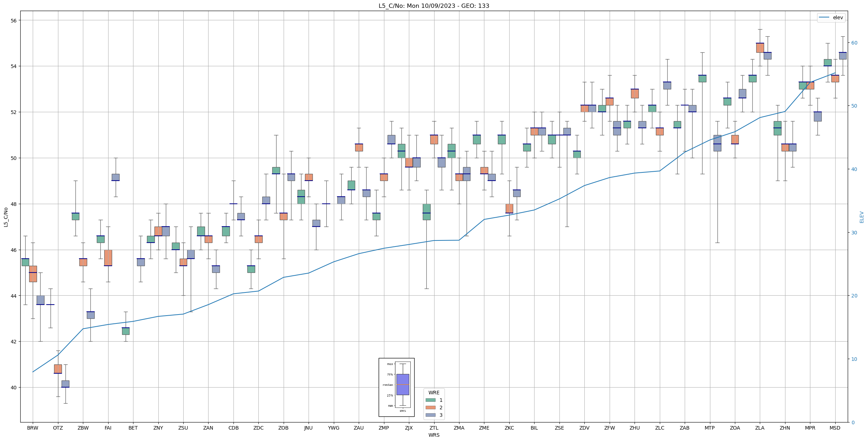Click the 60 tick on right axis
Viewport: 868px width, 441px height.
[x=854, y=43]
